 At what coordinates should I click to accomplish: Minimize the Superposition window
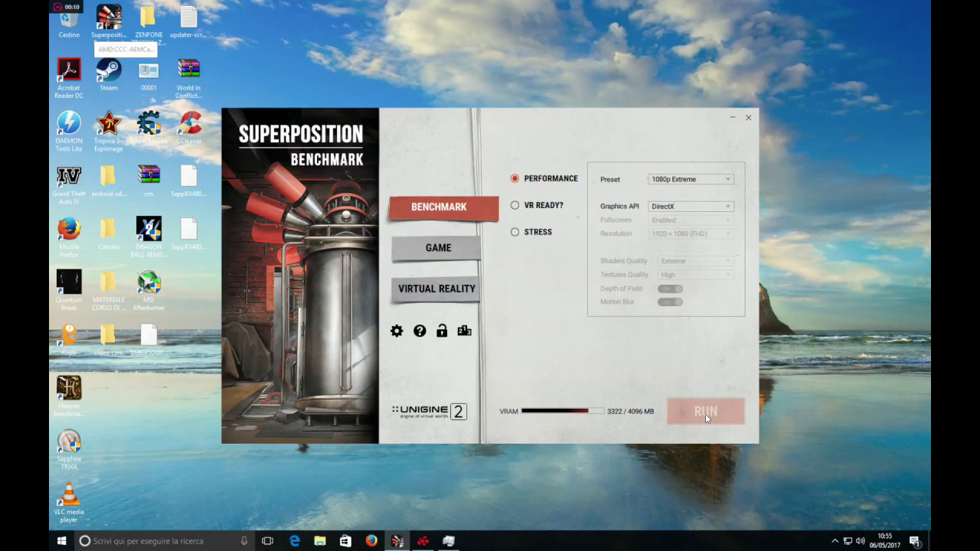733,117
